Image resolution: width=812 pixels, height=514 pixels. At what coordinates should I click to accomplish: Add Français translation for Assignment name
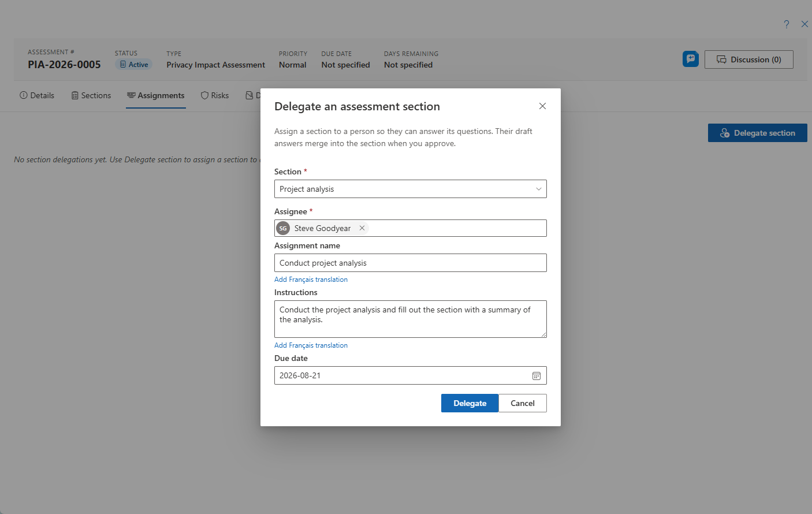click(311, 280)
